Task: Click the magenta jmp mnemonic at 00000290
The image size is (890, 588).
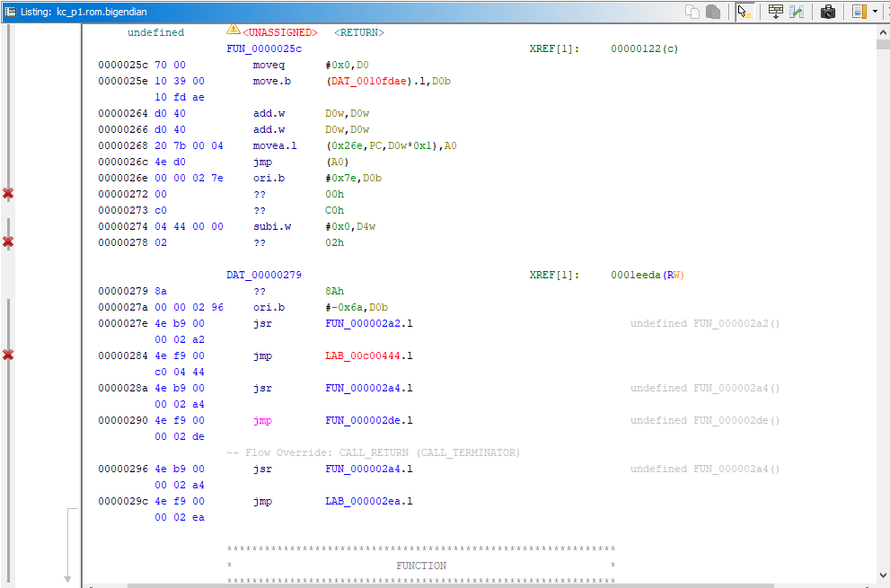Action: 263,420
